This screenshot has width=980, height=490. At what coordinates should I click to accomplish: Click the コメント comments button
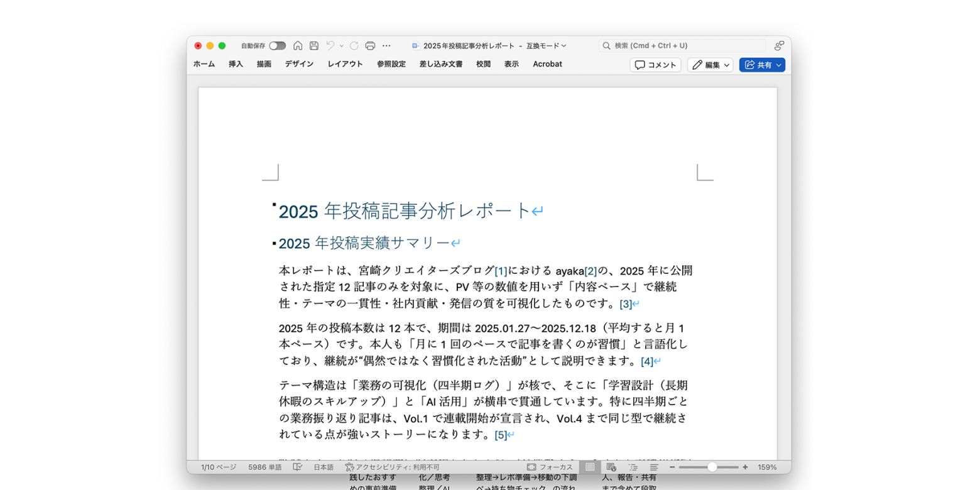click(655, 65)
